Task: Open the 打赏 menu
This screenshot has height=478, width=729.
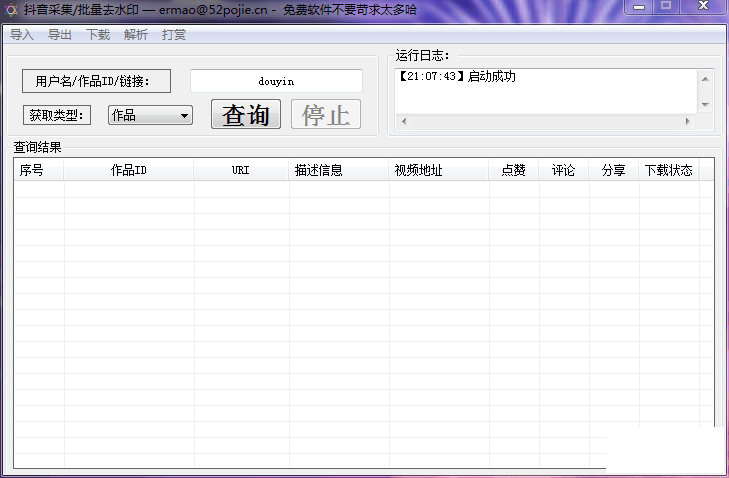Action: pos(174,34)
